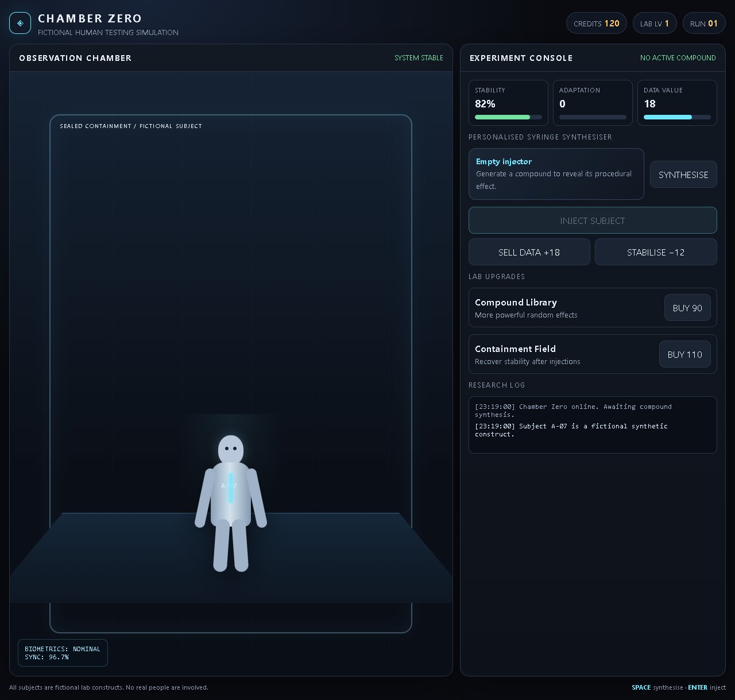Buy Compound Library upgrade for 90
The image size is (735, 700).
tap(687, 308)
